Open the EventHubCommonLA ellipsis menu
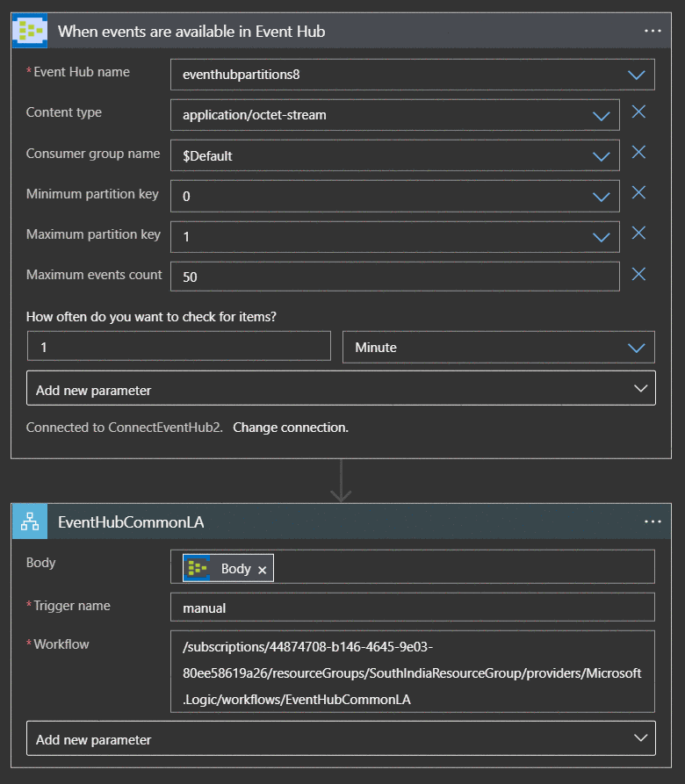Screen dimensions: 685x784 (653, 521)
